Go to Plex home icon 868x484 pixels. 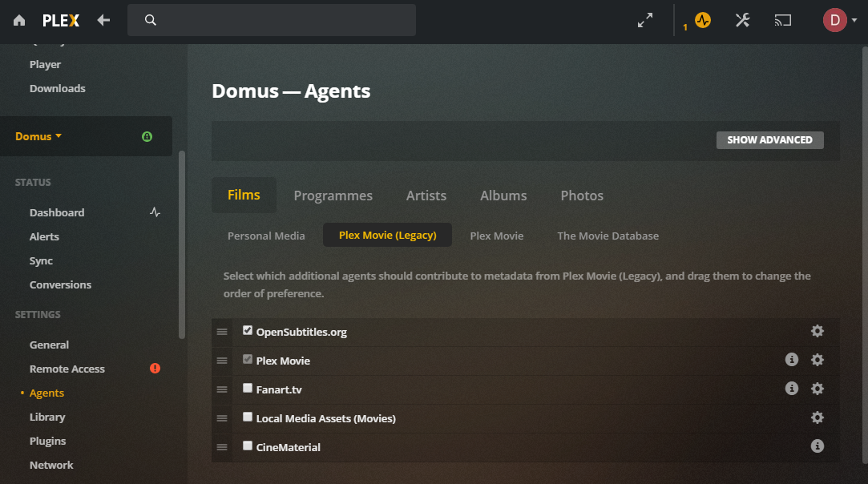(19, 21)
